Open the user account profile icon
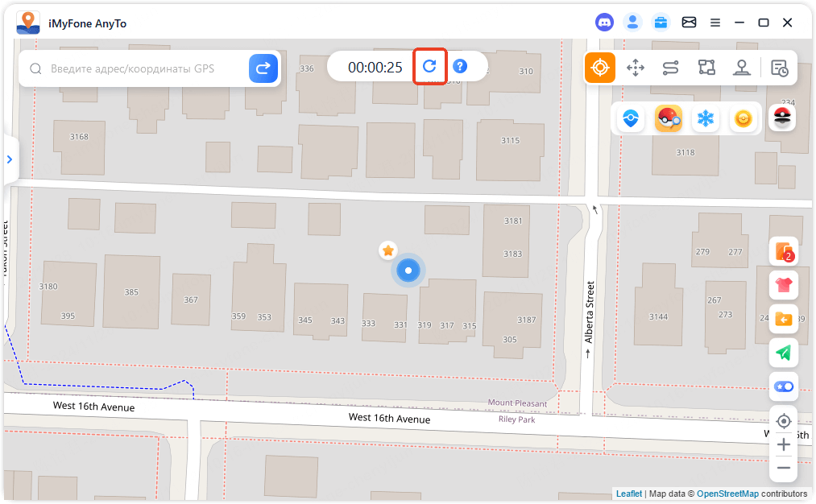The width and height of the screenshot is (816, 504). click(633, 23)
